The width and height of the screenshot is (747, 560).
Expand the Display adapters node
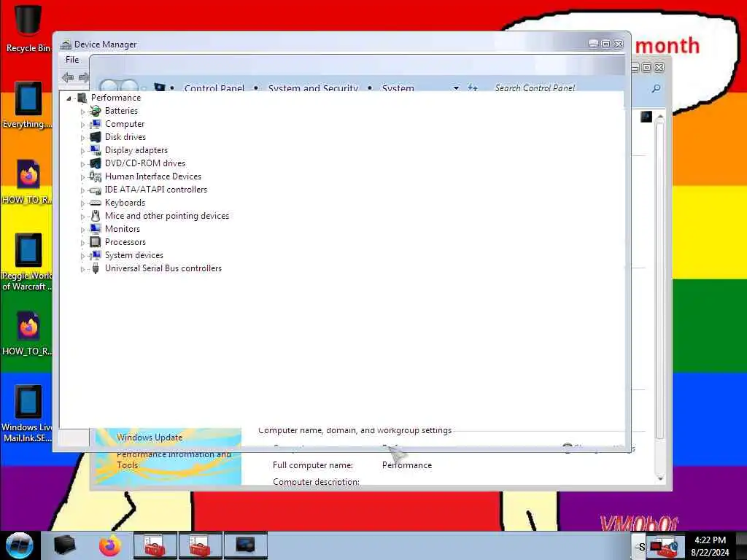[x=82, y=151]
